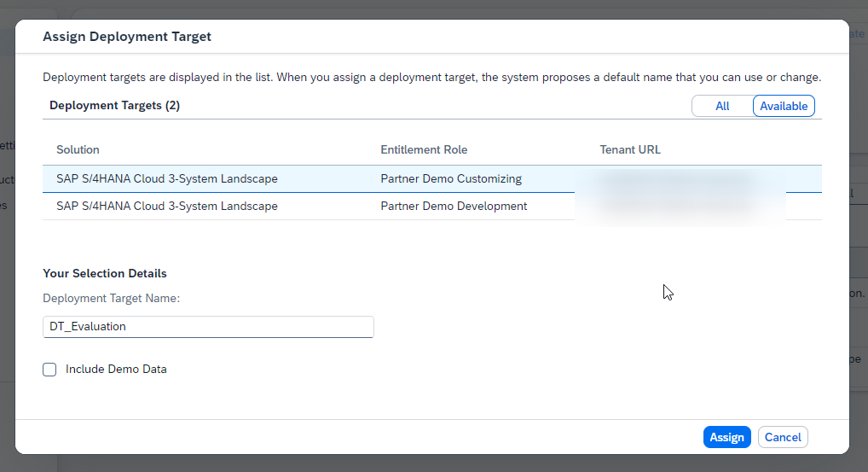
Task: Click the Assign Deployment Target title
Action: (x=127, y=37)
